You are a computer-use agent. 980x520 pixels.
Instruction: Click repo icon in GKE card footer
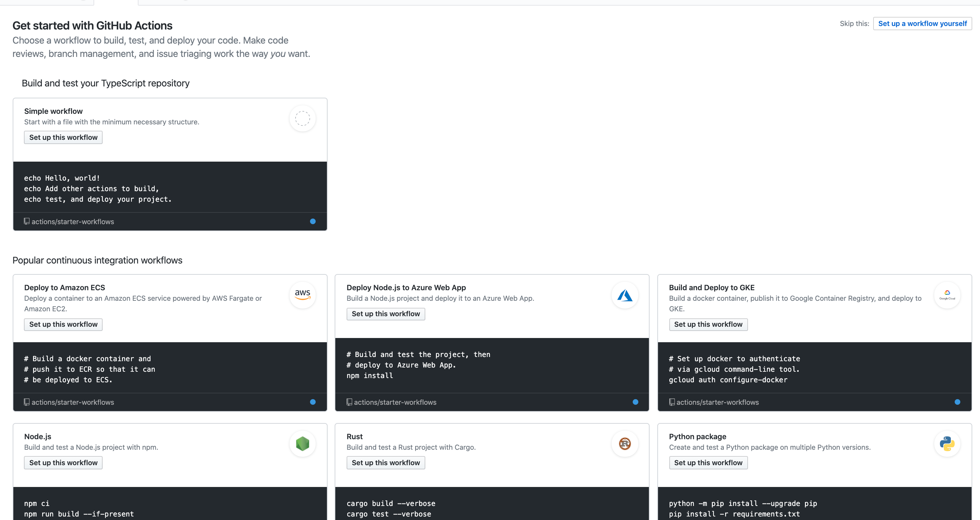tap(672, 402)
